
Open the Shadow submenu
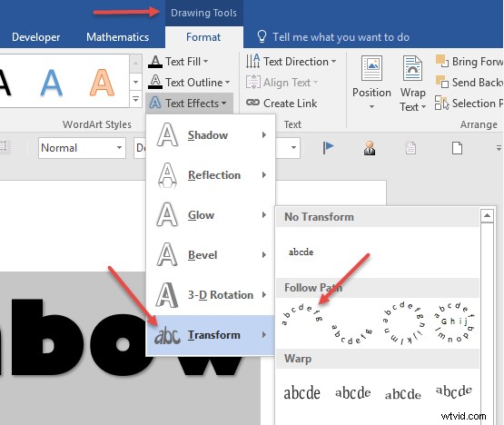(x=211, y=134)
